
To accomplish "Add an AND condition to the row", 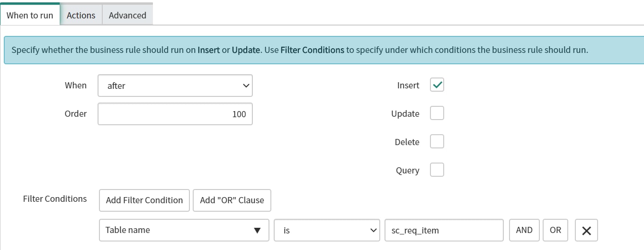I will pyautogui.click(x=524, y=230).
